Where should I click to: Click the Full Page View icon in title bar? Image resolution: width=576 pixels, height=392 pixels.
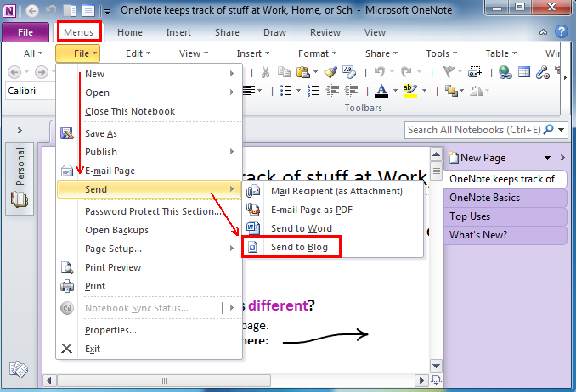tap(88, 11)
